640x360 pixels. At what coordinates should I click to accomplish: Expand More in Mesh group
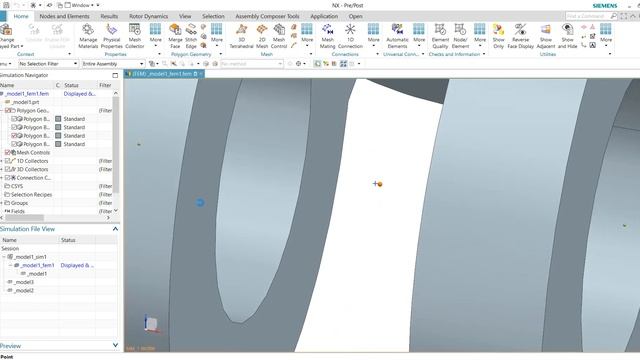coord(307,36)
